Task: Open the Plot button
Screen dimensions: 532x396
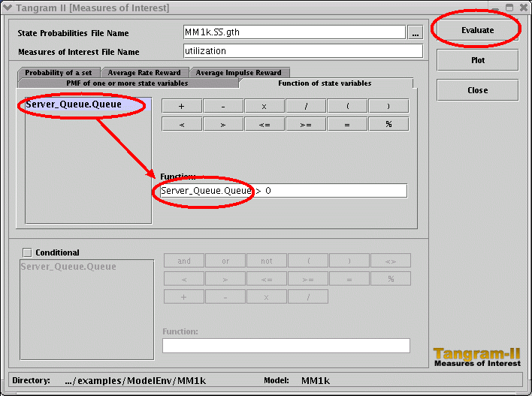Action: click(x=477, y=60)
